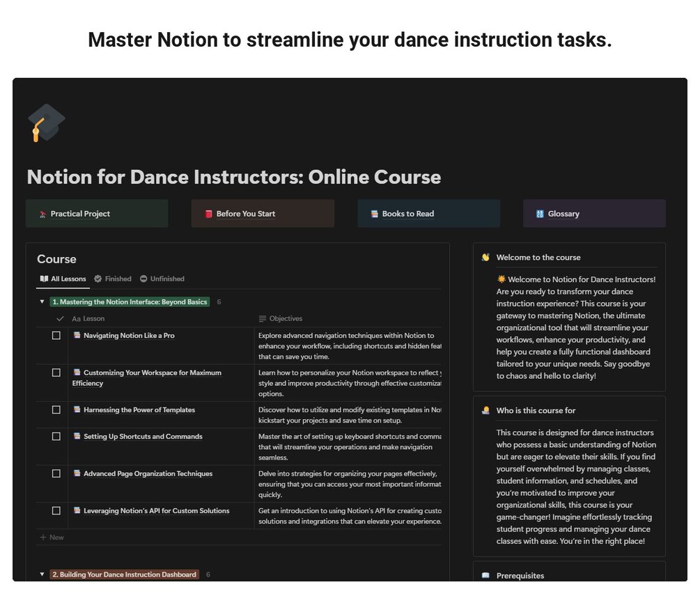The height and width of the screenshot is (594, 700).
Task: Open the Practical Project page
Action: coord(97,214)
